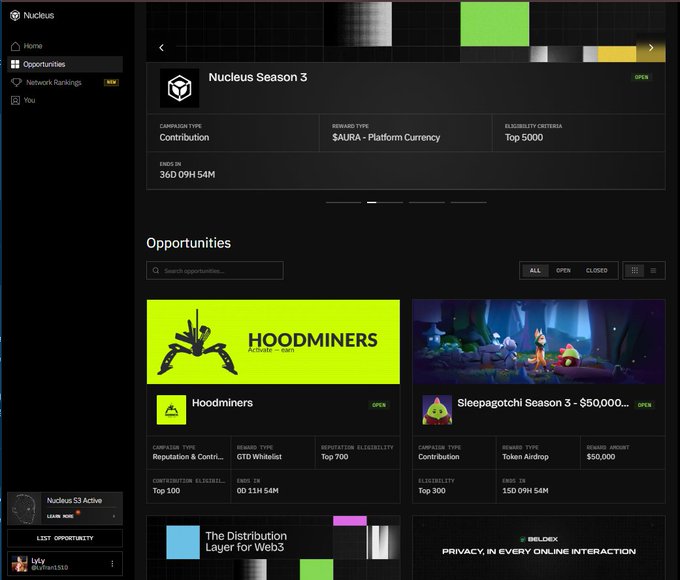Click the 36D 09H 54M countdown

(x=187, y=175)
